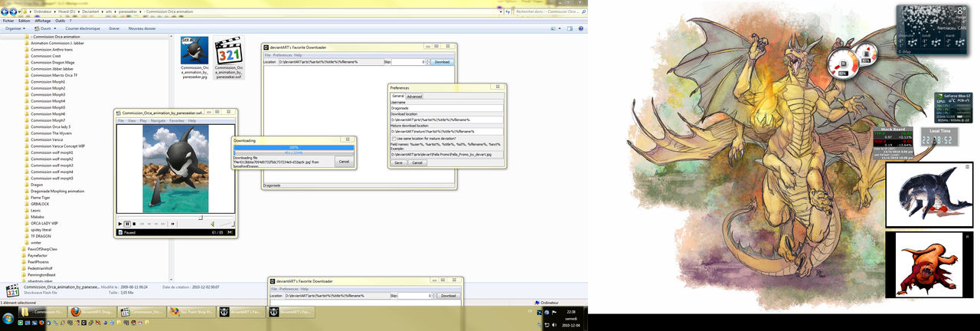Click the download progress bar at 100%

[x=294, y=147]
